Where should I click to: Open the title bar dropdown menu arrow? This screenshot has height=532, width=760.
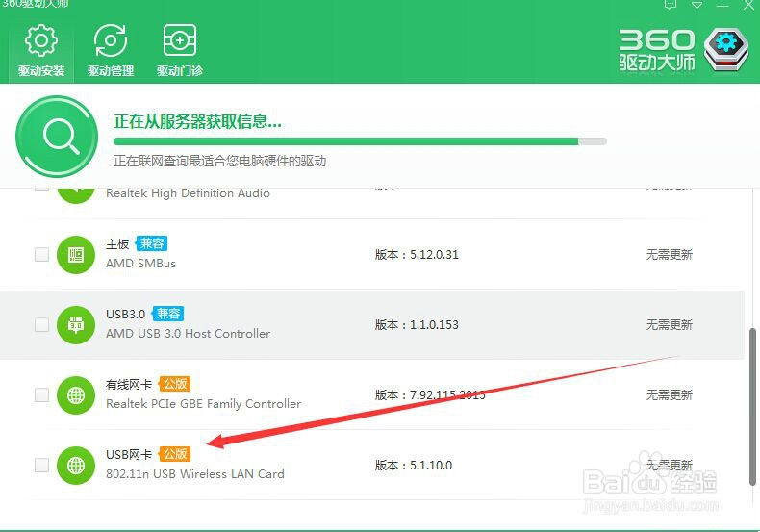click(x=697, y=6)
